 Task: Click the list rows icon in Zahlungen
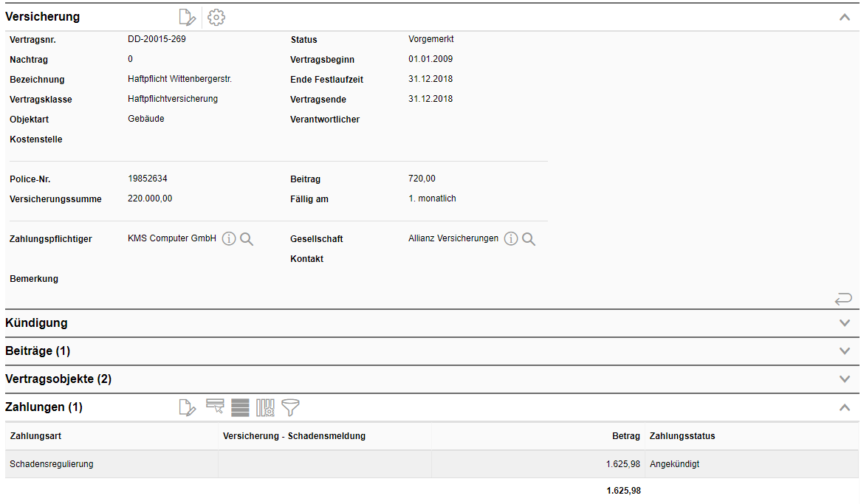[240, 407]
